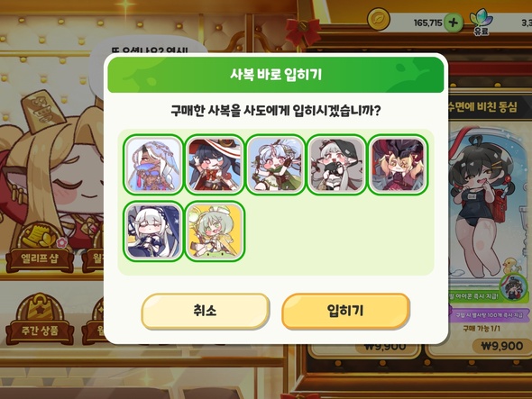This screenshot has width=532, height=399.
Task: Open the 주간 상품 weekly goods tab
Action: pos(40,319)
